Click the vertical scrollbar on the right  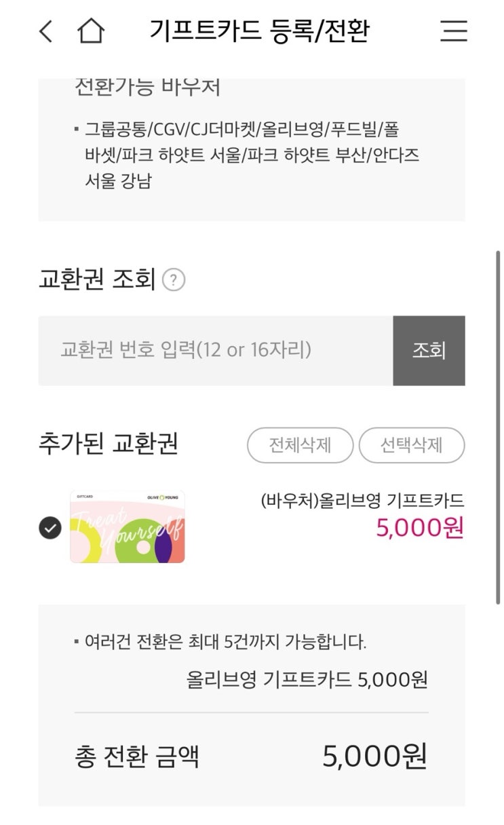point(498,427)
